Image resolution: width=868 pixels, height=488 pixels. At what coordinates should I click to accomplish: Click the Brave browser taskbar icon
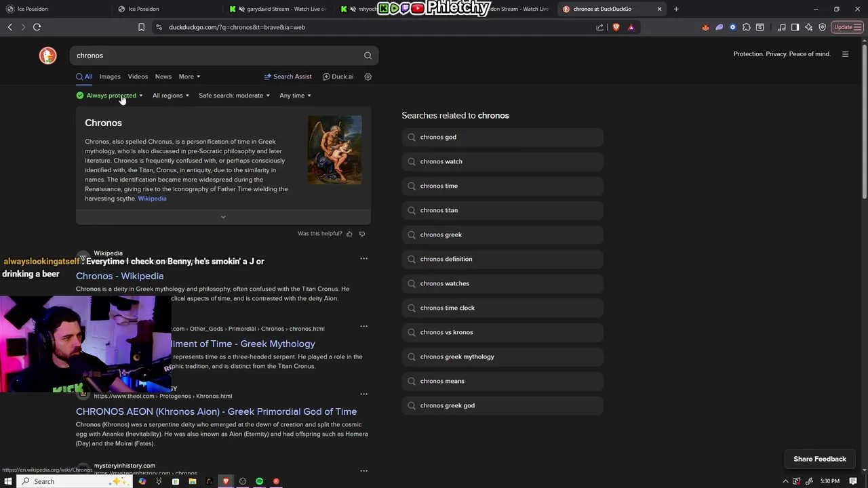226,481
